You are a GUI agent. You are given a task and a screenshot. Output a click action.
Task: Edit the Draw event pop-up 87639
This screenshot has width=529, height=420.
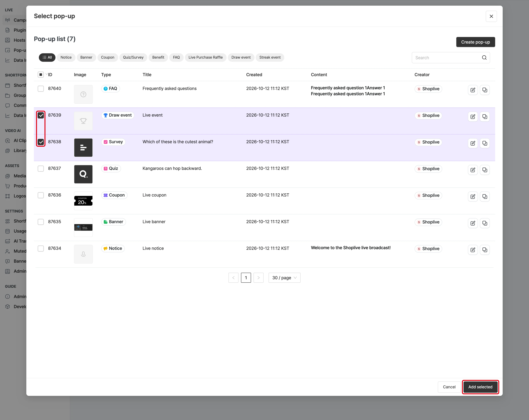pyautogui.click(x=473, y=117)
